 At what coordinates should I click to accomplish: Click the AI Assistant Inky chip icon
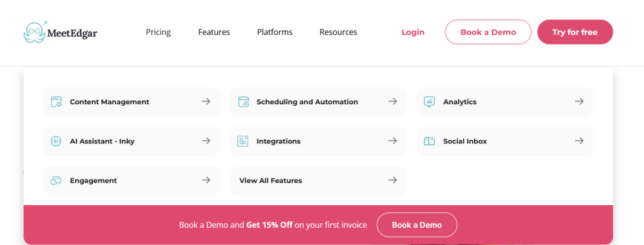pyautogui.click(x=56, y=141)
